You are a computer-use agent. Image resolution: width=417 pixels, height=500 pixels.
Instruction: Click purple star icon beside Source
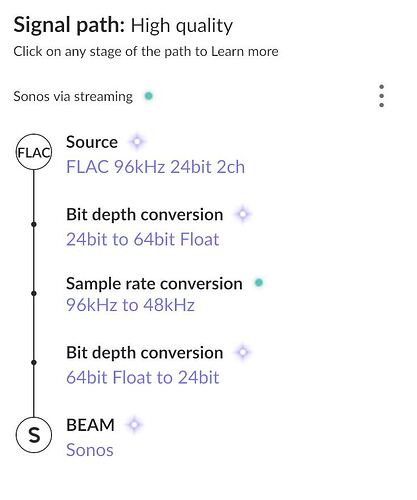click(137, 142)
